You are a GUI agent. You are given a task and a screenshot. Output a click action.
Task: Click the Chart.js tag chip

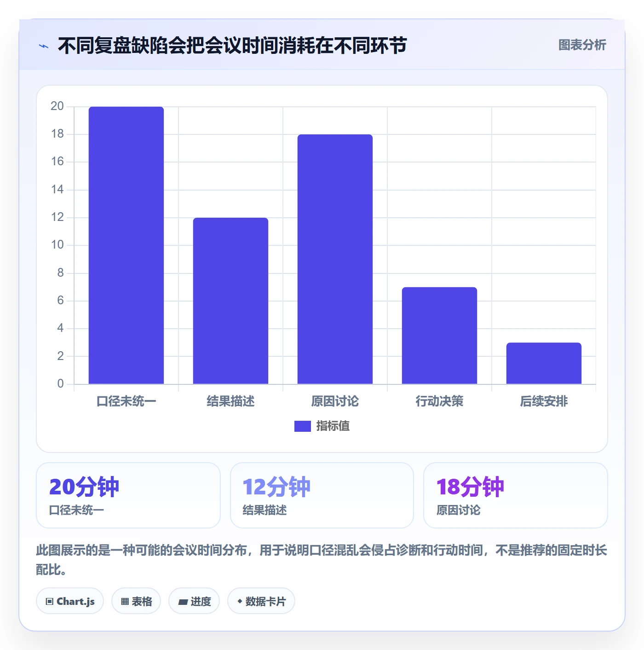(70, 601)
